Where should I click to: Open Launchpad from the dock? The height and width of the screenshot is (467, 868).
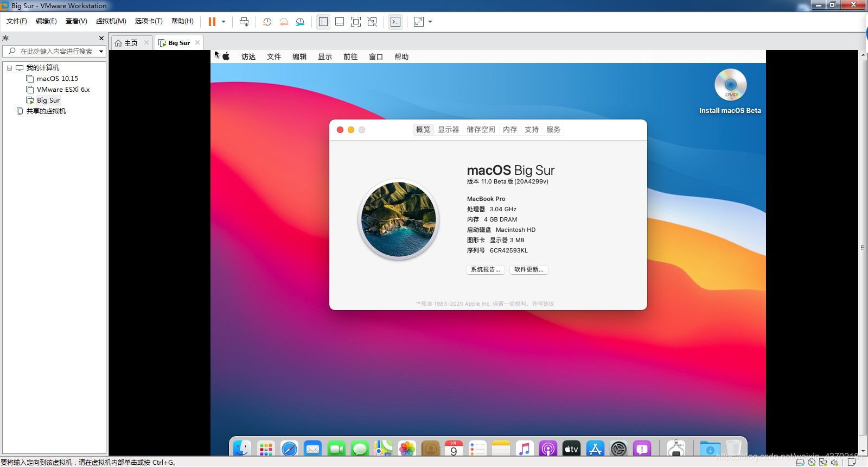pos(266,449)
